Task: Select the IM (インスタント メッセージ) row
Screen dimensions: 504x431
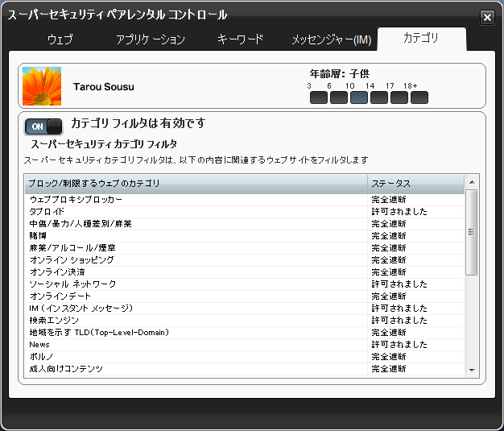Action: coord(245,308)
